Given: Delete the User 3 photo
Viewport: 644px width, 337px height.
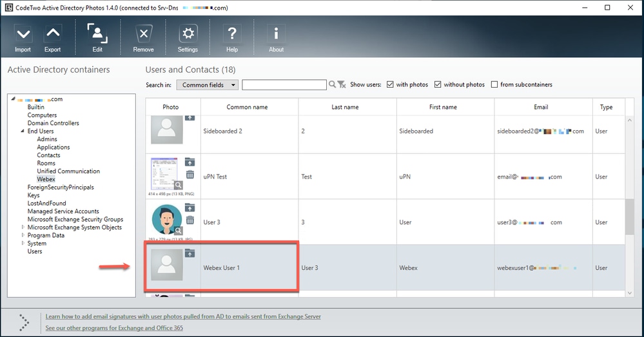Looking at the screenshot, I should tap(190, 220).
